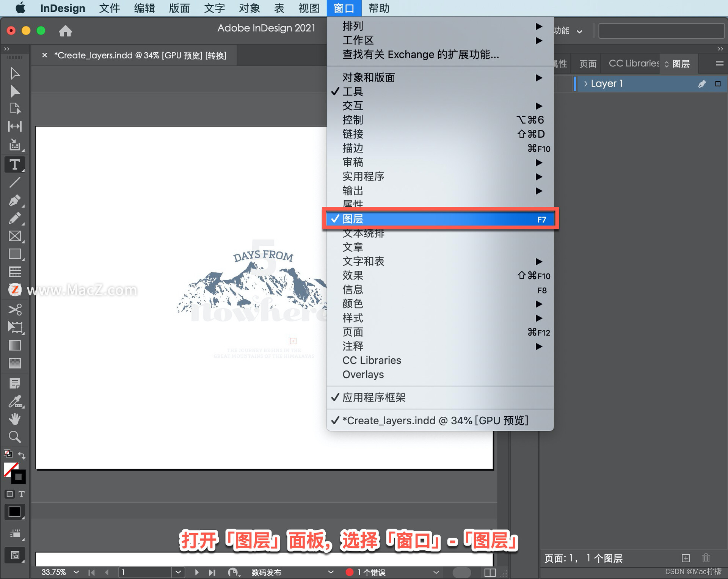Viewport: 728px width, 579px height.
Task: Toggle split layout view button
Action: 490,572
